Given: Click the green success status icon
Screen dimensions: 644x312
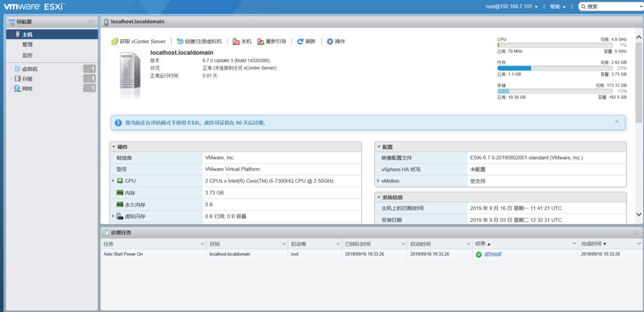Looking at the screenshot, I should tap(478, 255).
